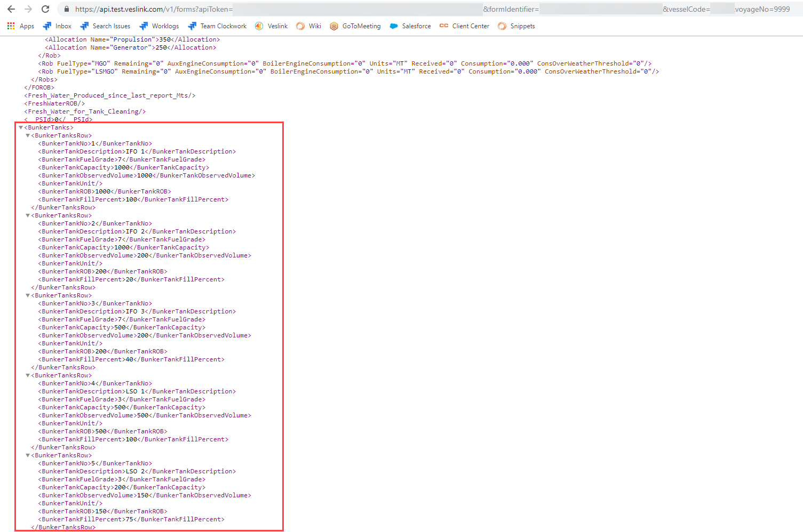Screen dimensions: 803x532
Task: Click the site security lock icon
Action: (66, 9)
